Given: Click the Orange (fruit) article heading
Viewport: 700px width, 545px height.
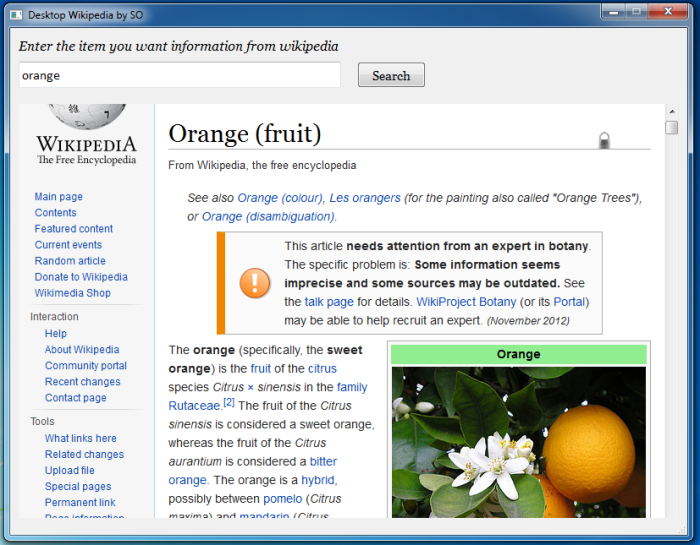Looking at the screenshot, I should 245,134.
